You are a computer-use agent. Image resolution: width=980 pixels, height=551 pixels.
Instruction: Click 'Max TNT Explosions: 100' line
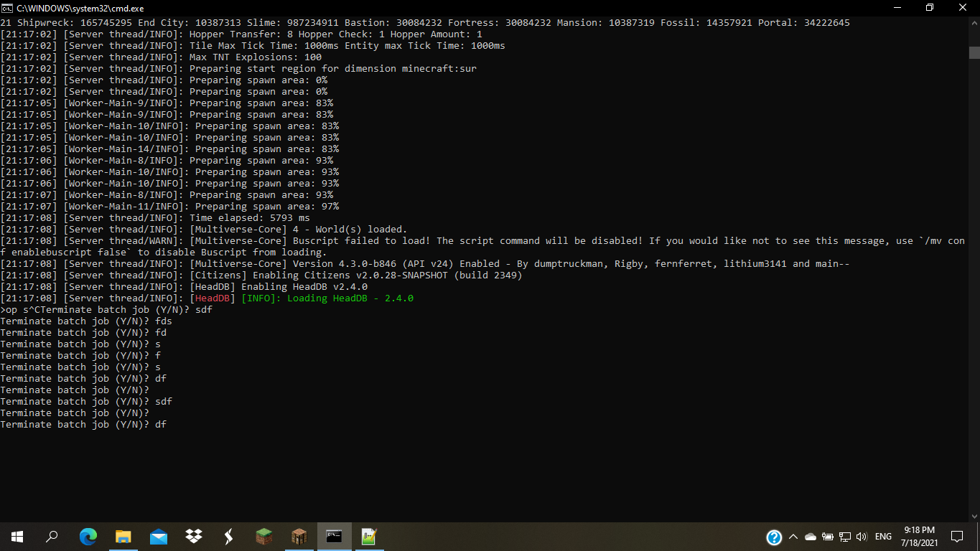tap(161, 57)
